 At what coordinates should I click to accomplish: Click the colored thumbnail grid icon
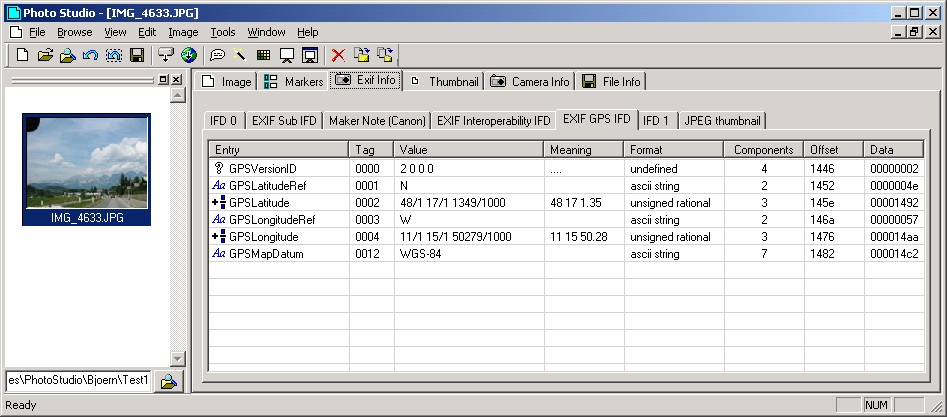(263, 56)
